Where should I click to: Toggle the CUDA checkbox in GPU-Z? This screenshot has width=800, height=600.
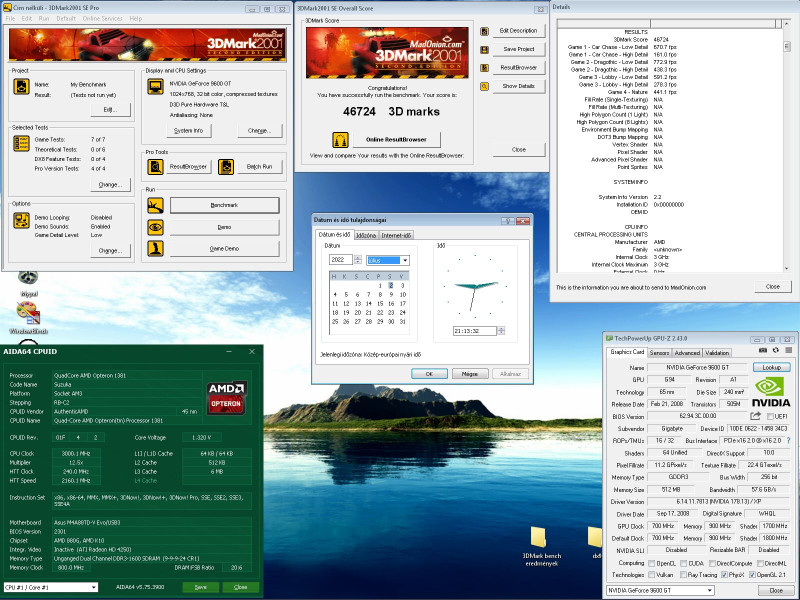(x=684, y=563)
